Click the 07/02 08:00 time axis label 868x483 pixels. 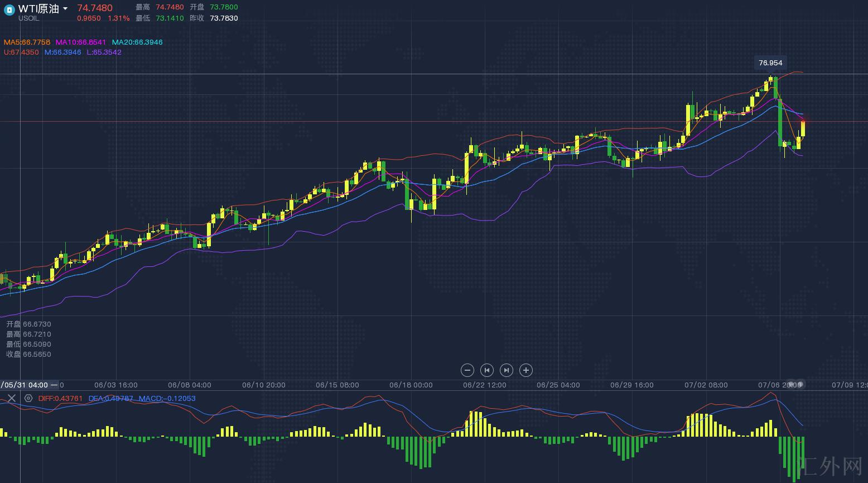pos(706,385)
